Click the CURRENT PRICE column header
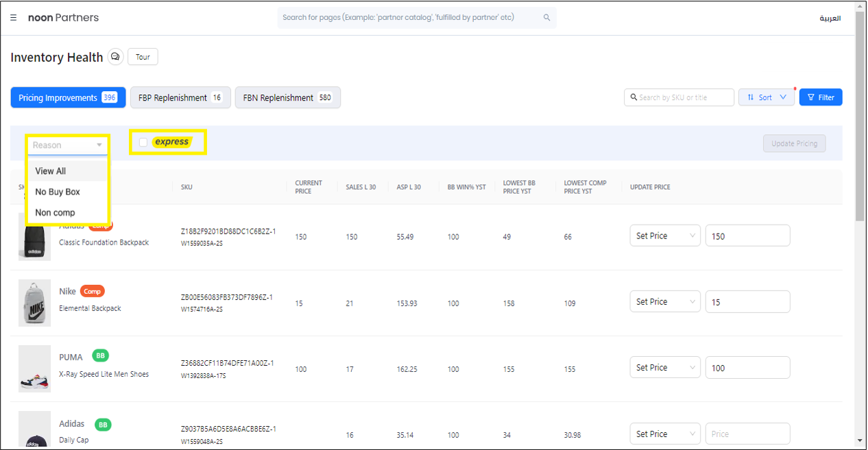Viewport: 868px width, 450px height. [309, 187]
